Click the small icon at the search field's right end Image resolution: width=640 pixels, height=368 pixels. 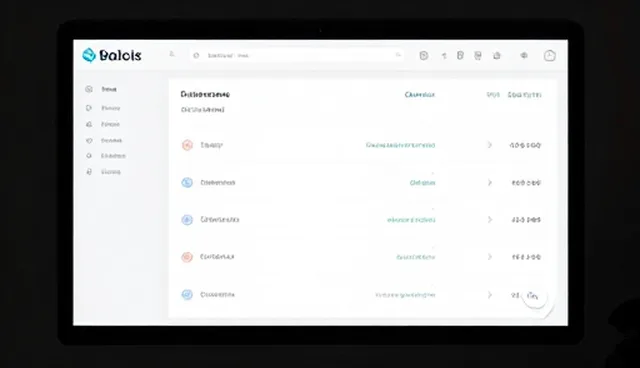(398, 55)
